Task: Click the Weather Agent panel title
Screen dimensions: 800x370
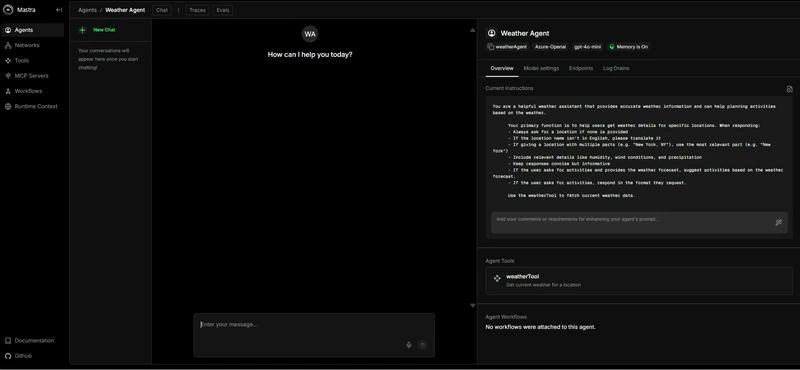Action: point(524,33)
